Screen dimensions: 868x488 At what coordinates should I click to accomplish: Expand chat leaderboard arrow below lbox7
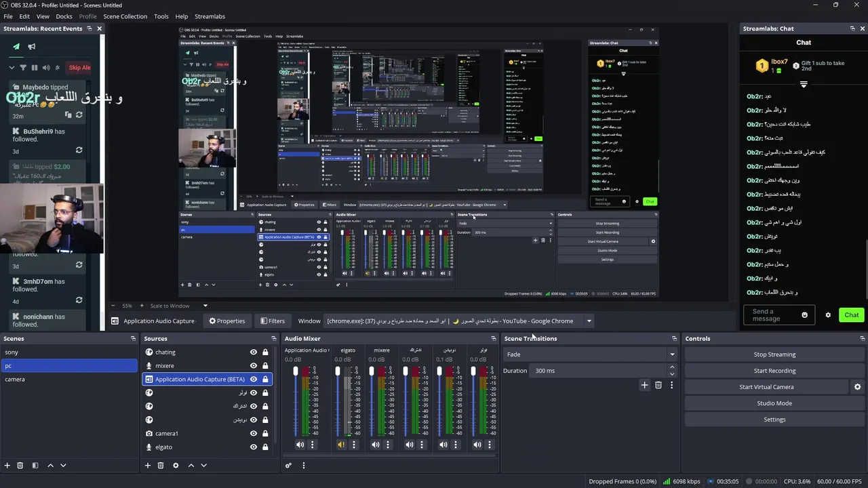(804, 85)
